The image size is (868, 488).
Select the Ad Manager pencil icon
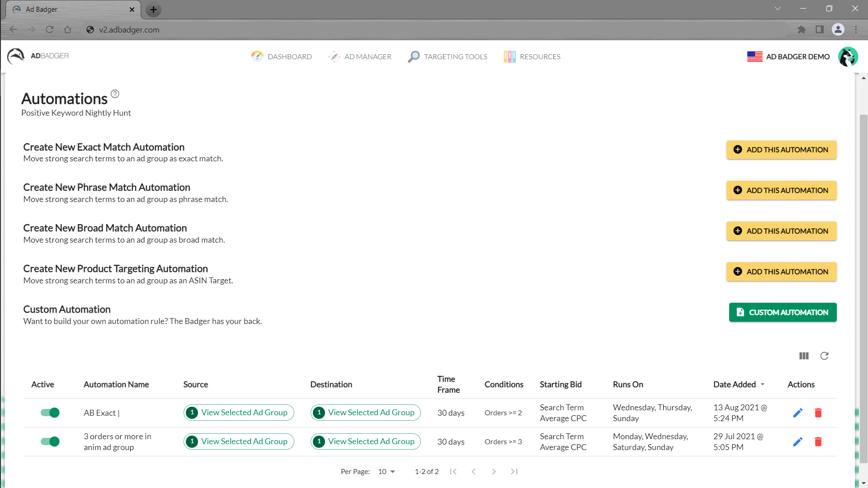point(335,56)
